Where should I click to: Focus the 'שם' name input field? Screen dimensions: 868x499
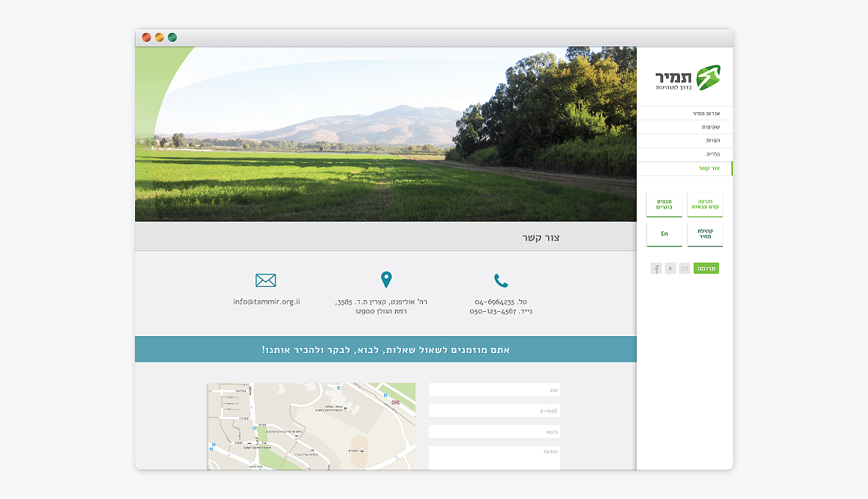494,390
